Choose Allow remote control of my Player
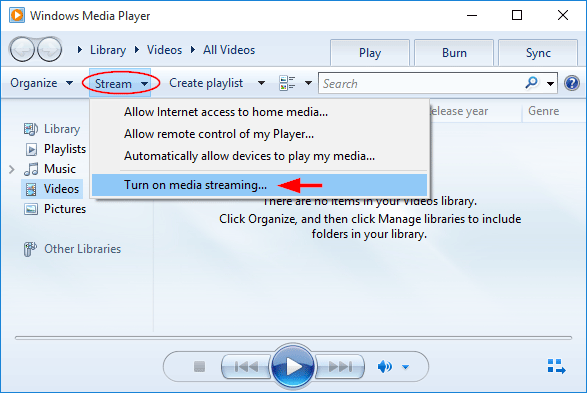Viewport: 587px width, 393px height. point(259,134)
